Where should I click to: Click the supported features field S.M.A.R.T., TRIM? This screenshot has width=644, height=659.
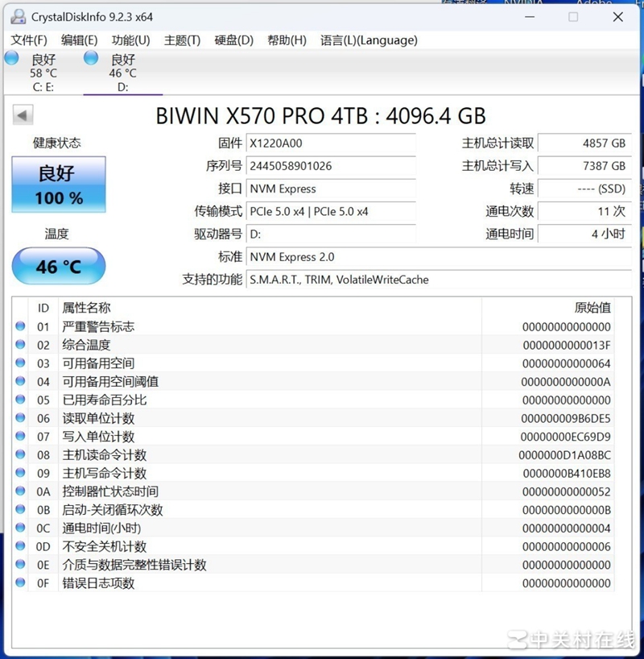439,280
